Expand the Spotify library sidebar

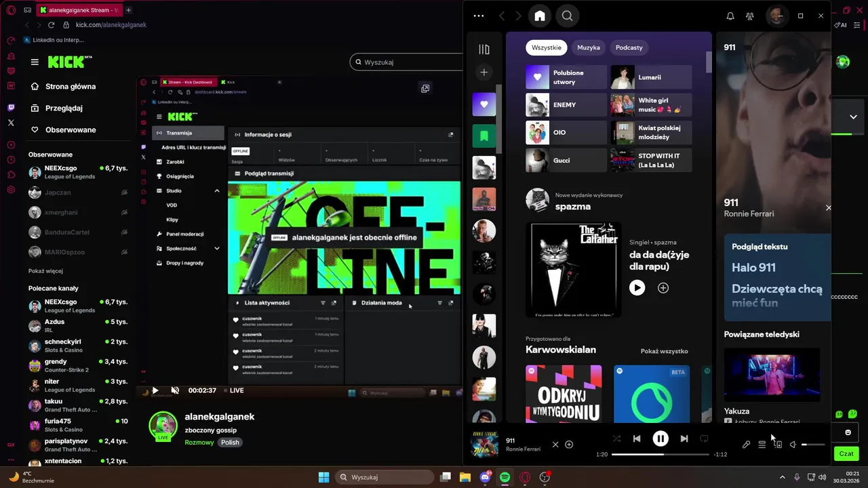pos(484,49)
